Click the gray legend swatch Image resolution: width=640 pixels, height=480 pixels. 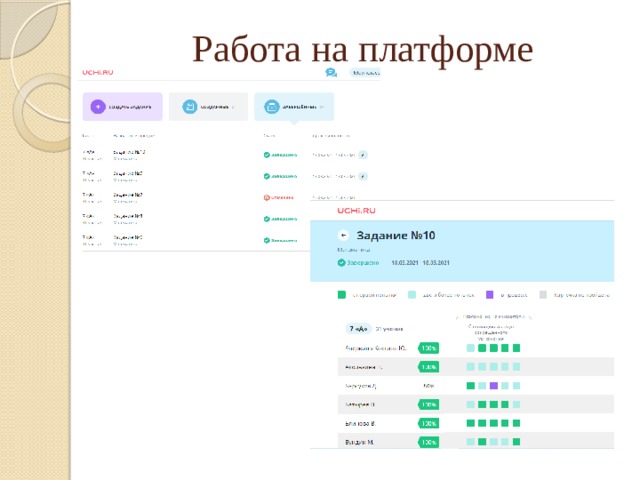point(543,295)
